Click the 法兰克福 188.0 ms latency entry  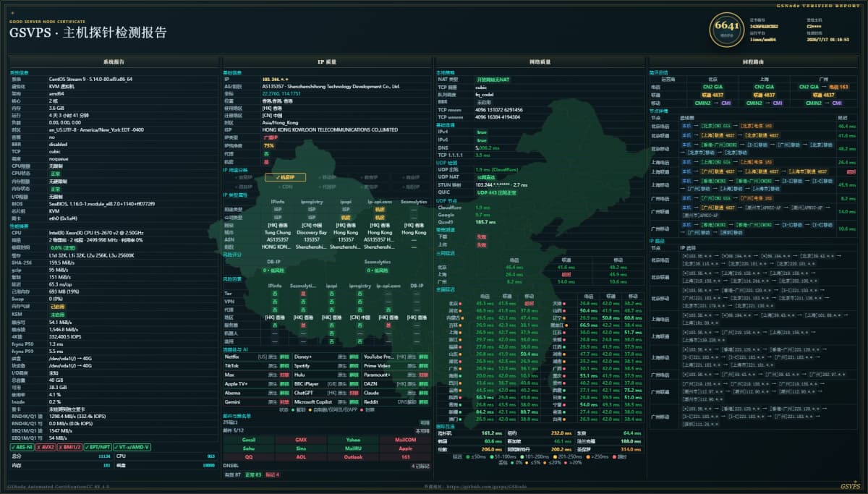pyautogui.click(x=610, y=440)
